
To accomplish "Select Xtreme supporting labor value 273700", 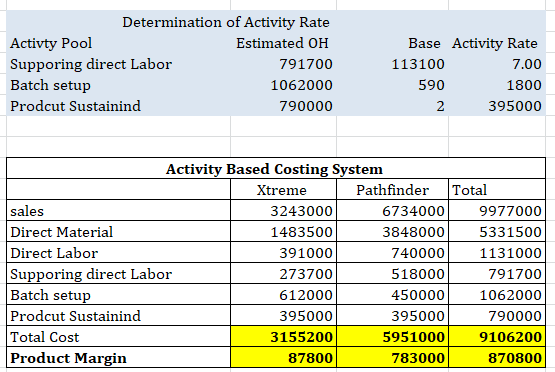I will click(306, 274).
